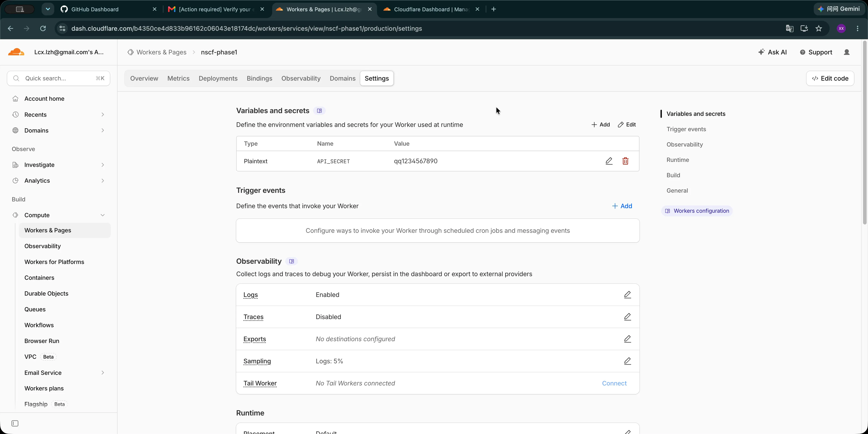Add a trigger event
This screenshot has height=434, width=868.
coord(622,206)
